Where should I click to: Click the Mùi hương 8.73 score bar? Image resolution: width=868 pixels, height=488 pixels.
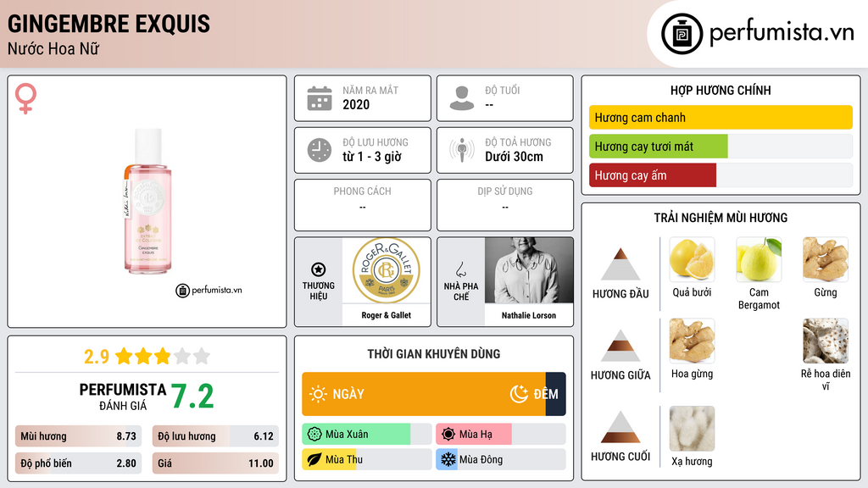tap(78, 436)
